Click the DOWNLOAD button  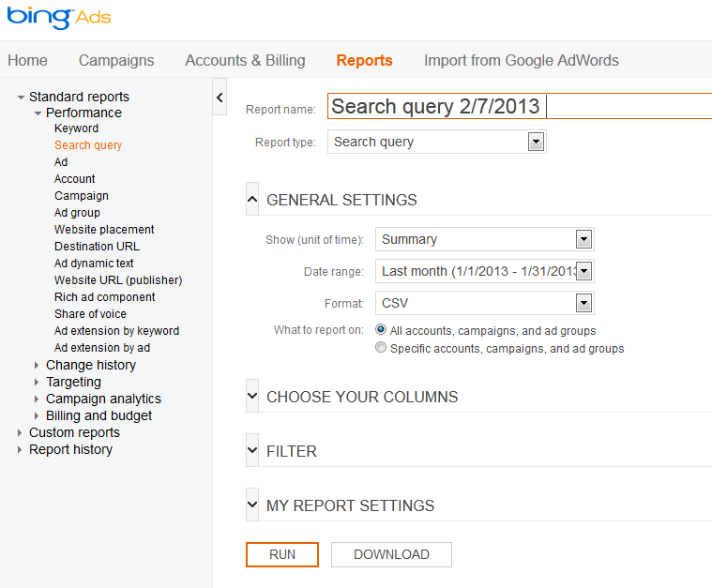click(x=391, y=554)
